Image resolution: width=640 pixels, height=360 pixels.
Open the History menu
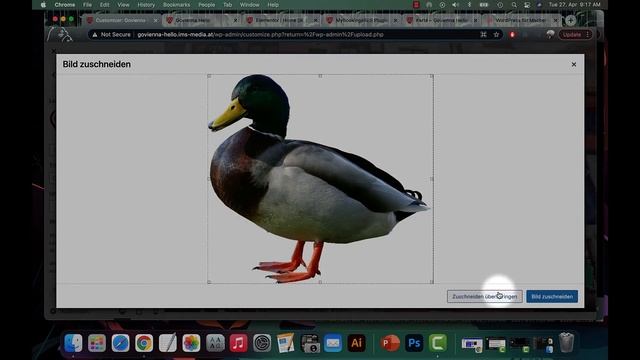(x=146, y=5)
